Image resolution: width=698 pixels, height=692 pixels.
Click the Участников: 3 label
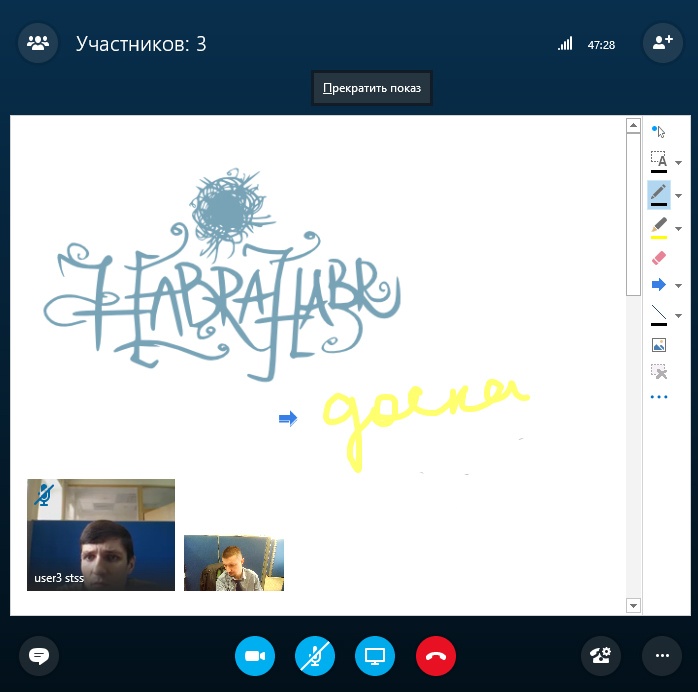click(141, 44)
